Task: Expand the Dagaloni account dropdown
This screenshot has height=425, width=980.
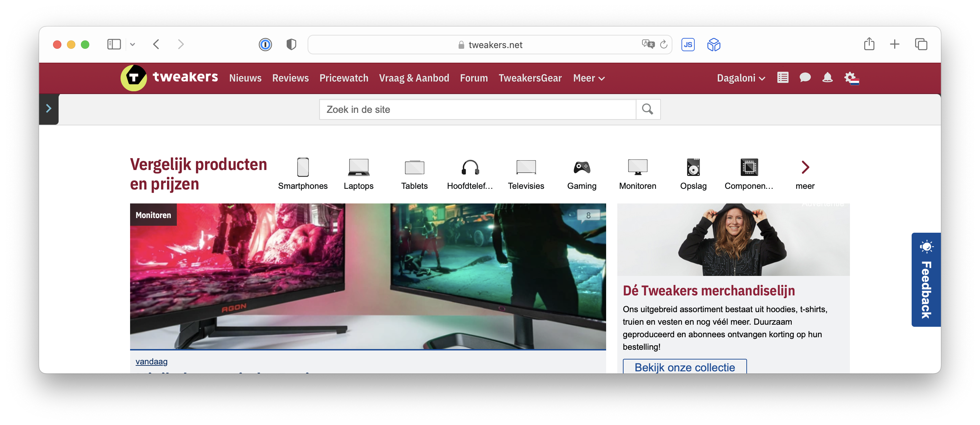Action: click(740, 78)
